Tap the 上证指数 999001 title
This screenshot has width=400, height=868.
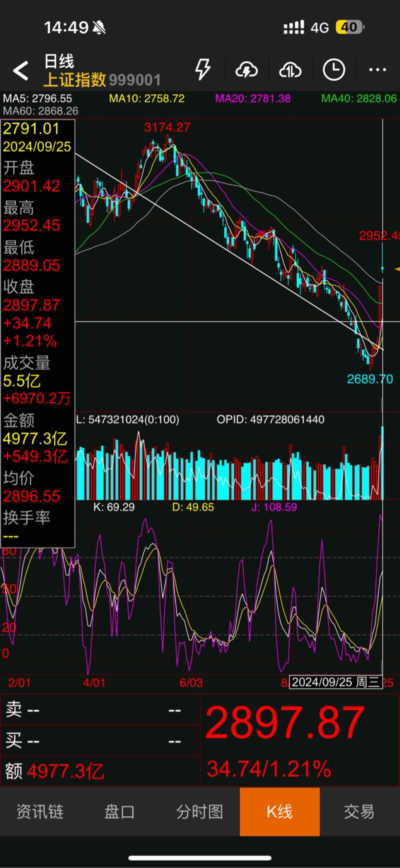[102, 80]
